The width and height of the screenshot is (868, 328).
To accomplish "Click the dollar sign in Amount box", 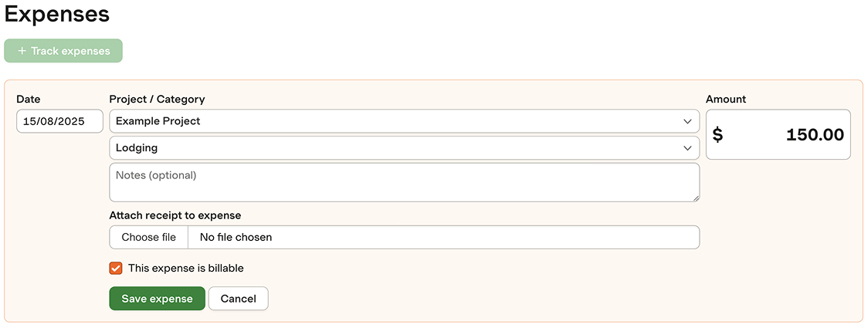I will (717, 135).
